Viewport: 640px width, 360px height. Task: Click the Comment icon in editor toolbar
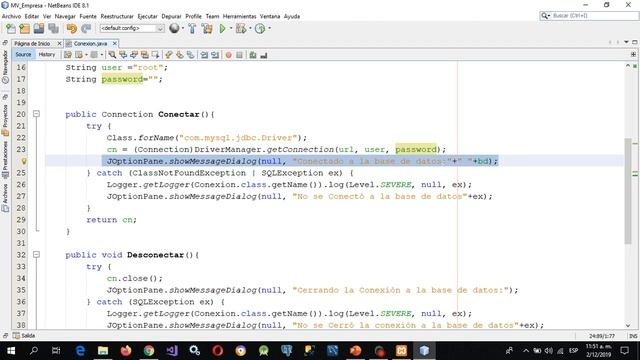(253, 55)
